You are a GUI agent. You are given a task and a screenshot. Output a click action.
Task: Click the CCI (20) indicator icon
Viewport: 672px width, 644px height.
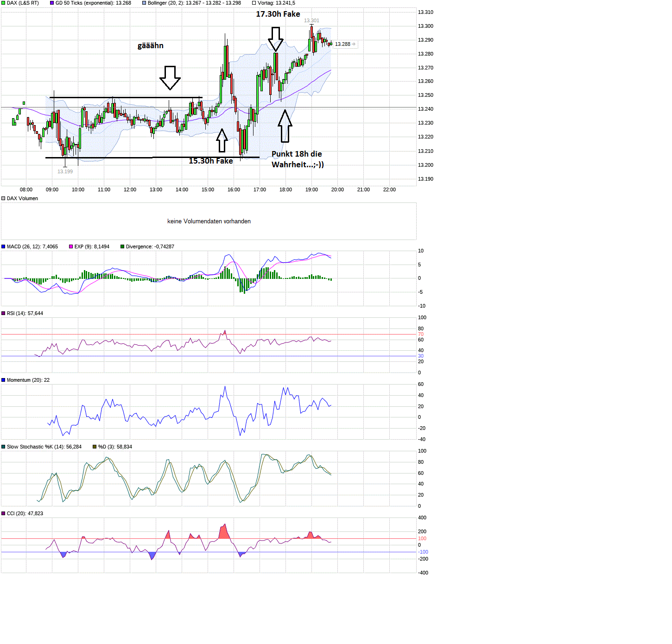(x=3, y=513)
